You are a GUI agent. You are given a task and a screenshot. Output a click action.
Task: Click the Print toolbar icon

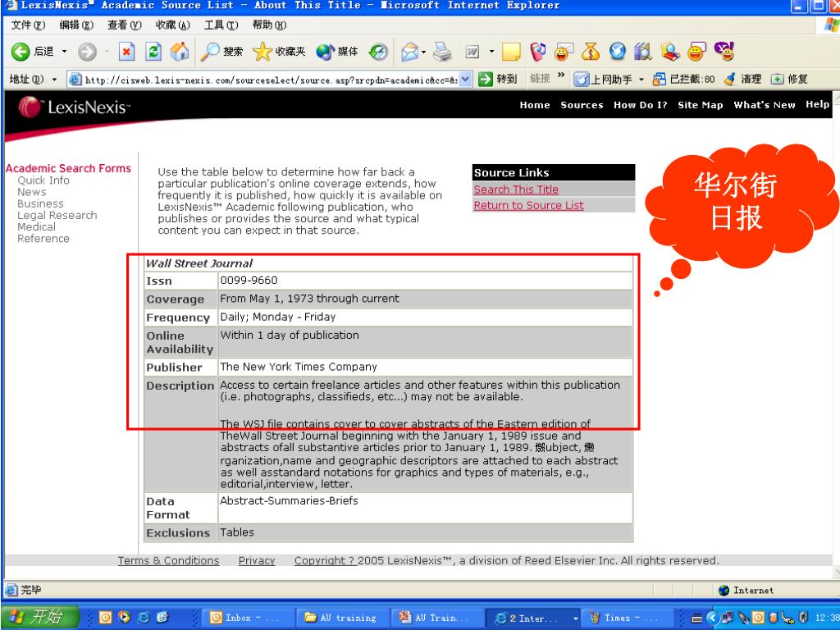[x=442, y=52]
